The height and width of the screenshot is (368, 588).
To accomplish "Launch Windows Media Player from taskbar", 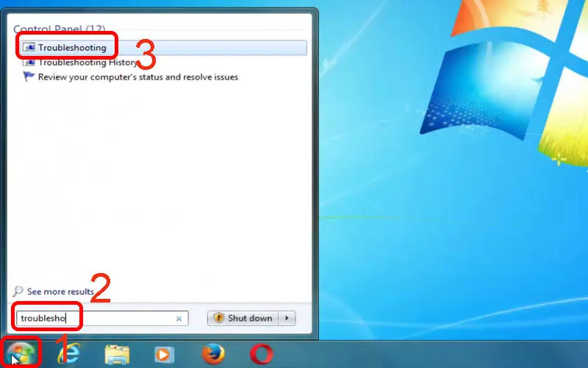I will pos(164,355).
